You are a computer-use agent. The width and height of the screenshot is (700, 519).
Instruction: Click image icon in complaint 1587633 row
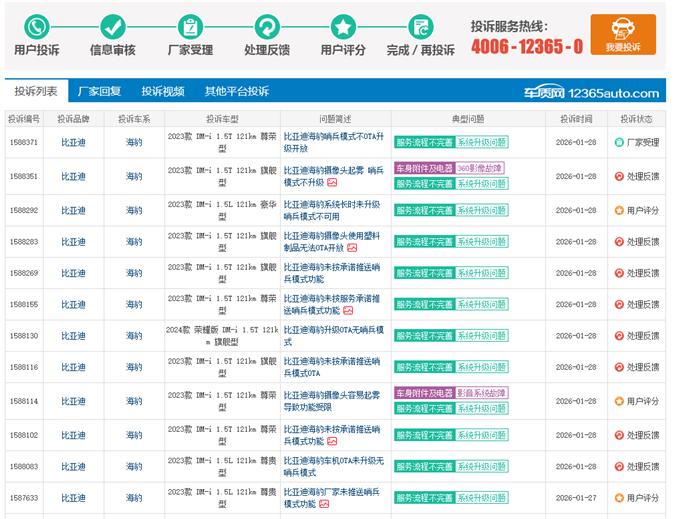(x=323, y=505)
